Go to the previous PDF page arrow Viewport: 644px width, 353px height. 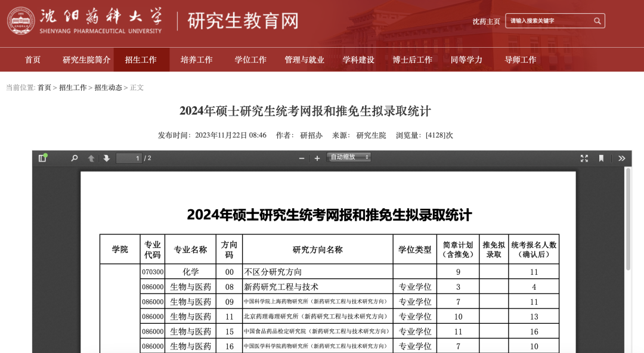click(91, 159)
